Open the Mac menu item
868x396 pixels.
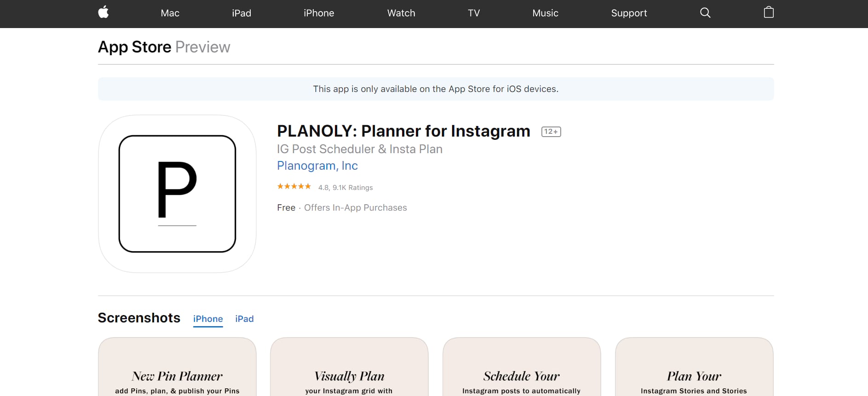pyautogui.click(x=170, y=13)
